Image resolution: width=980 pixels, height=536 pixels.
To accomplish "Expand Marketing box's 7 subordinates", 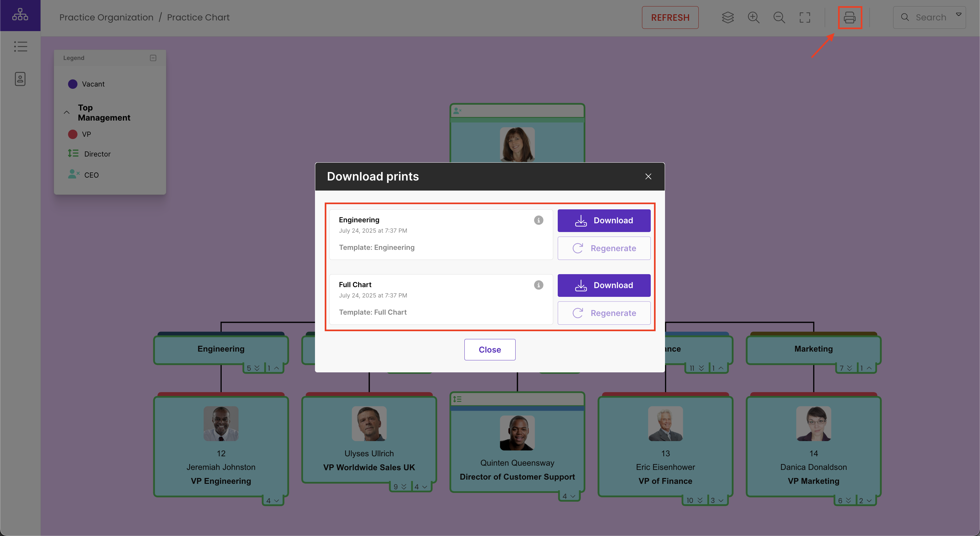I will [x=846, y=368].
